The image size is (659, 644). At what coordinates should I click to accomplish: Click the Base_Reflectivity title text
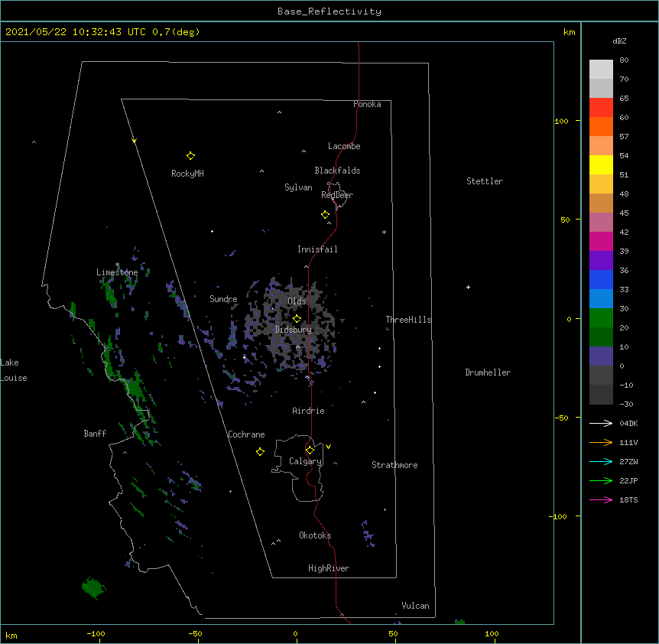[x=329, y=11]
